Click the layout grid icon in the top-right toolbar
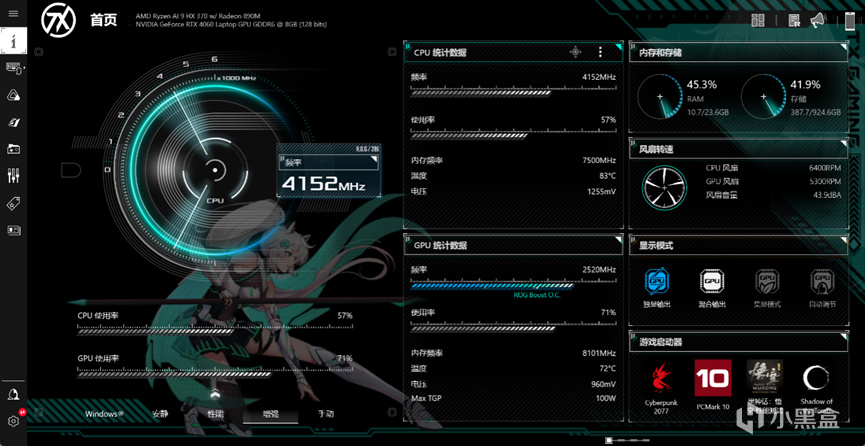 (x=759, y=21)
